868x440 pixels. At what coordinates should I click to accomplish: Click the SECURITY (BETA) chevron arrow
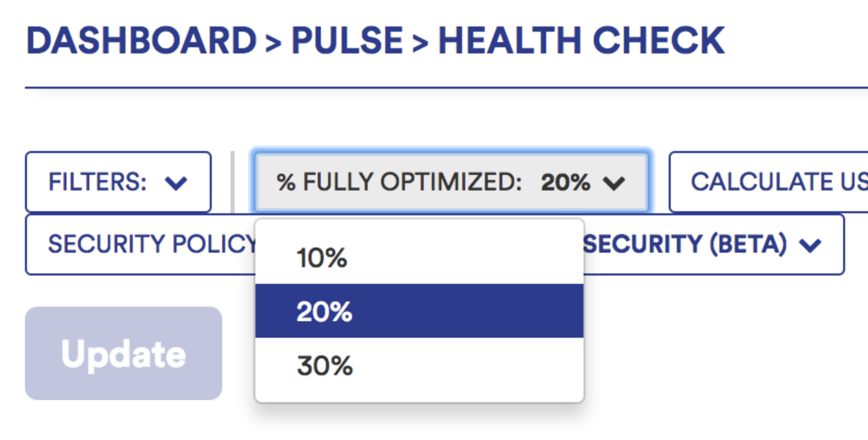[810, 245]
